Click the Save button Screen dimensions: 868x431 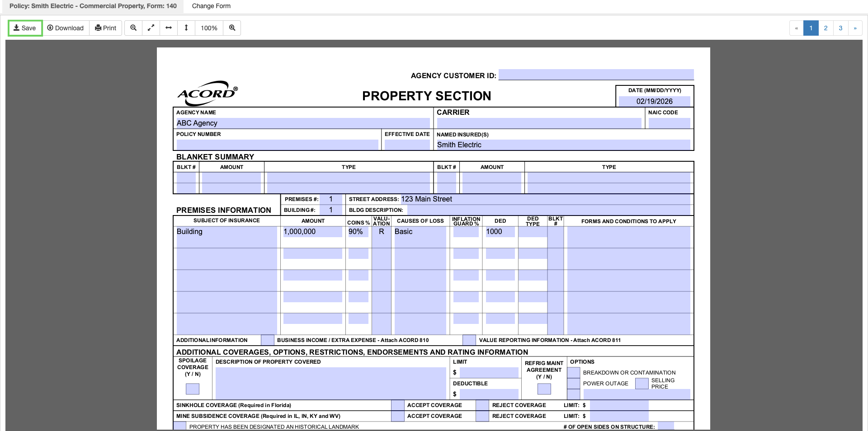(25, 28)
